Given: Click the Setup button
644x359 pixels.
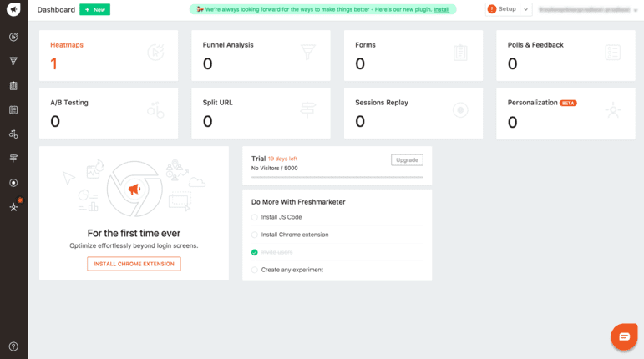Looking at the screenshot, I should [503, 9].
